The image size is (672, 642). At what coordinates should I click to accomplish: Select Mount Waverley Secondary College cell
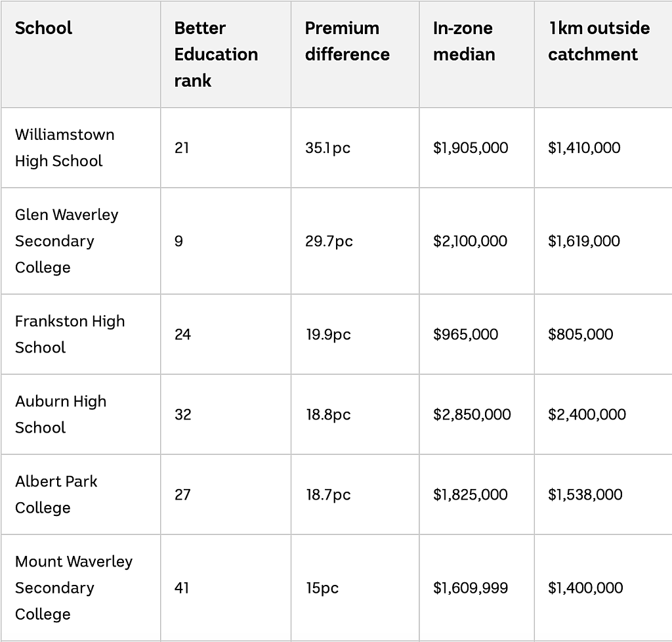[x=73, y=588]
